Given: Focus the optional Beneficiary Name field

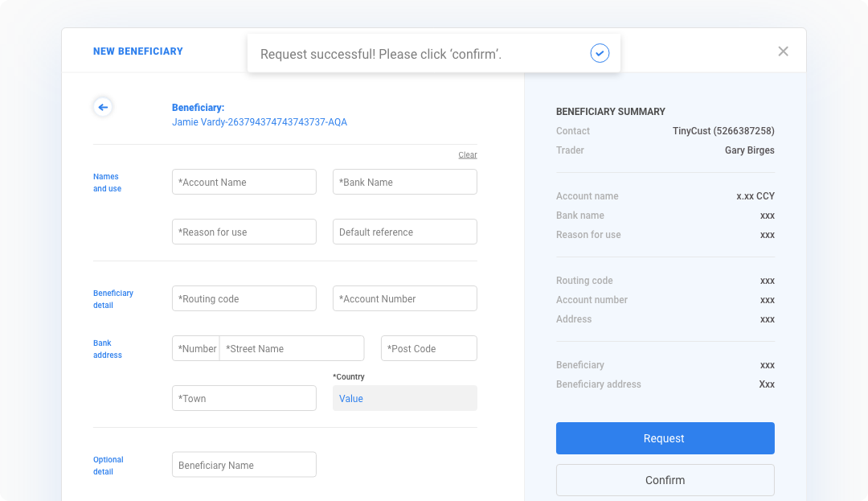Looking at the screenshot, I should point(244,465).
